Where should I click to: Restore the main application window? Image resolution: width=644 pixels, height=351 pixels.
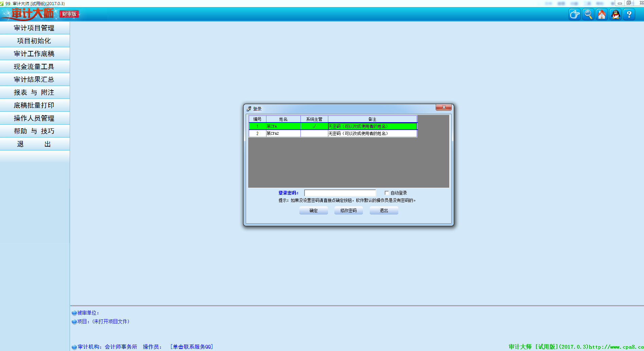(x=629, y=3)
